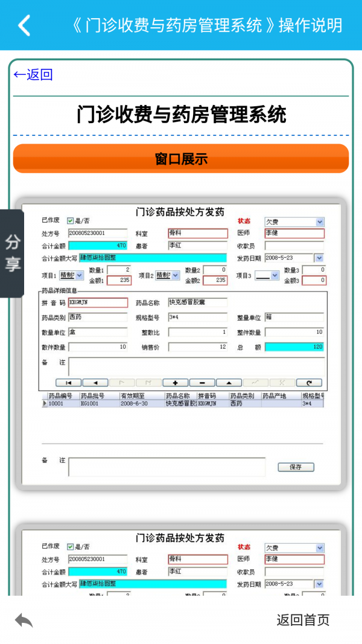Click the 备注 box inside 药品详细信息
Screen dimensions: 362x644
(197, 366)
